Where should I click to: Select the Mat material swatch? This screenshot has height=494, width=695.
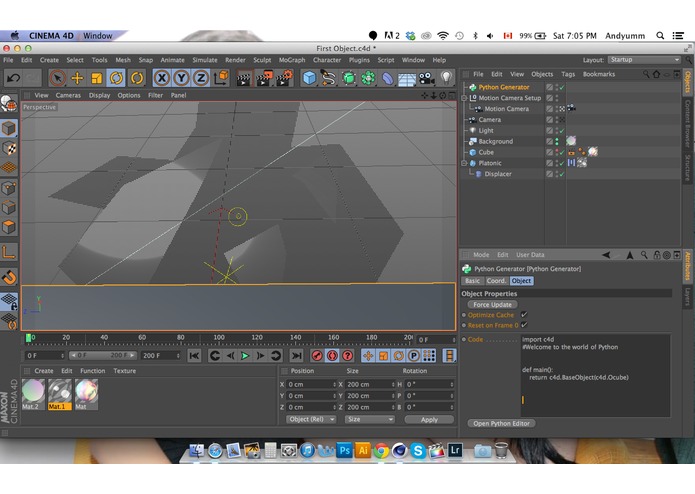click(x=86, y=394)
